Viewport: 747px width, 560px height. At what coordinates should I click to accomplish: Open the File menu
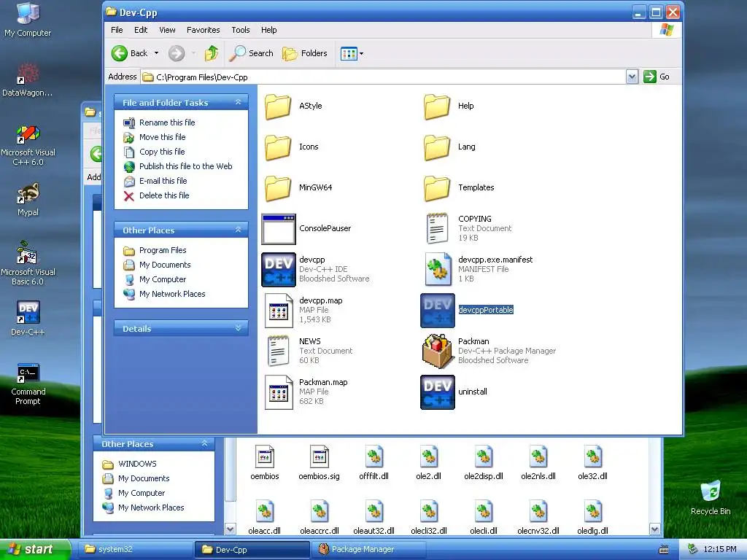click(x=117, y=30)
